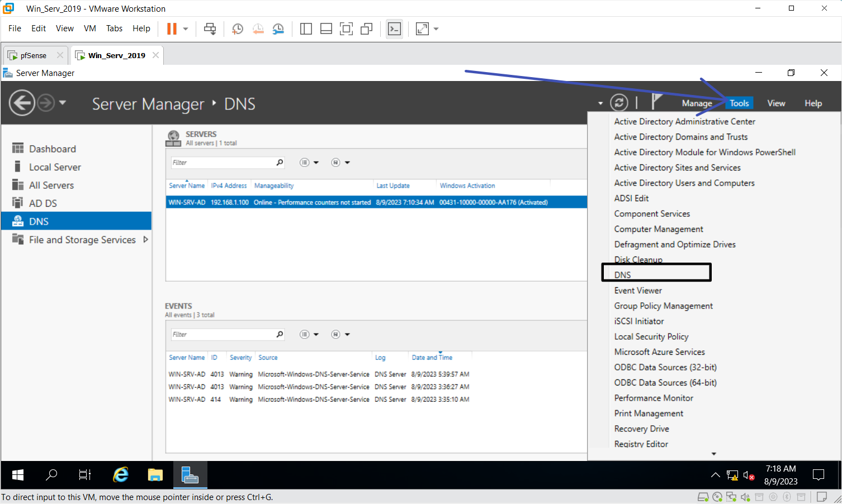The image size is (842, 504).
Task: Switch VMware to Unity mode
Action: (366, 28)
